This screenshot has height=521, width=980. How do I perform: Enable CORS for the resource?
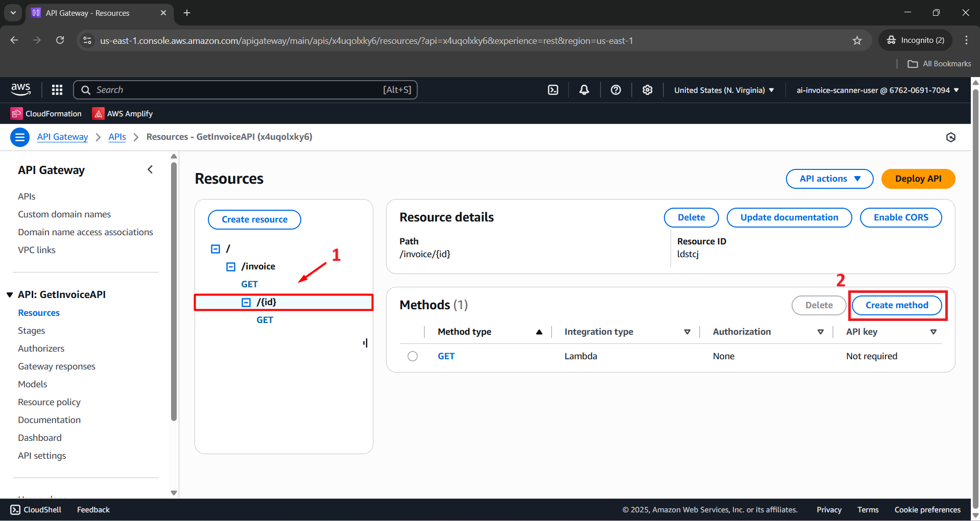(900, 217)
